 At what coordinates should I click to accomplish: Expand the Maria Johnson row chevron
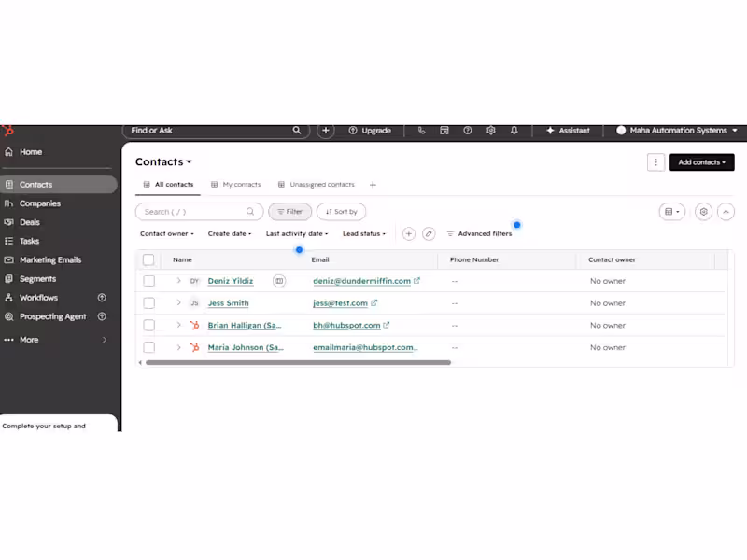coord(178,347)
